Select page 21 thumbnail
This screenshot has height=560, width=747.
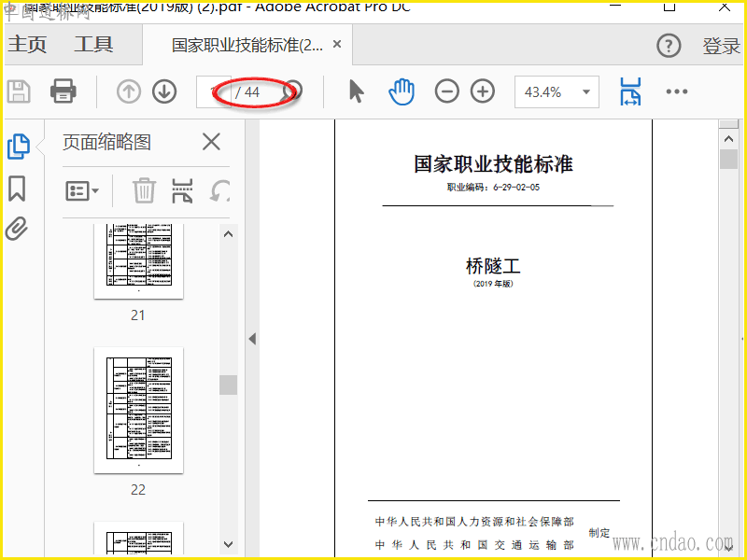(138, 261)
